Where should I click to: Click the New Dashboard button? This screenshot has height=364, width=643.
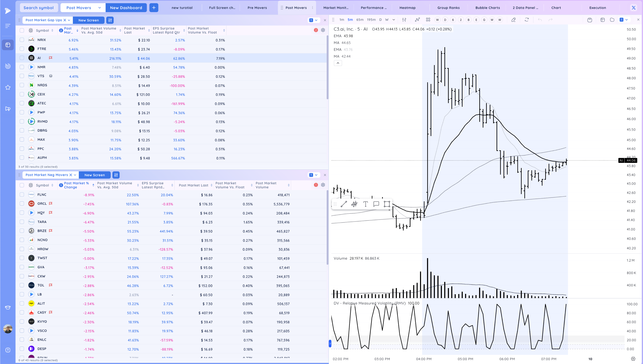pyautogui.click(x=126, y=8)
